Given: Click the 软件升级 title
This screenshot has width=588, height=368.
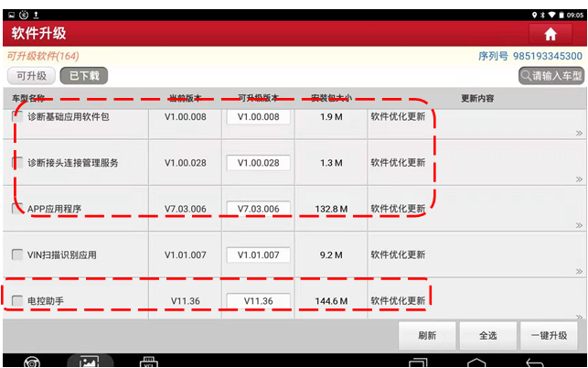Looking at the screenshot, I should 38,34.
